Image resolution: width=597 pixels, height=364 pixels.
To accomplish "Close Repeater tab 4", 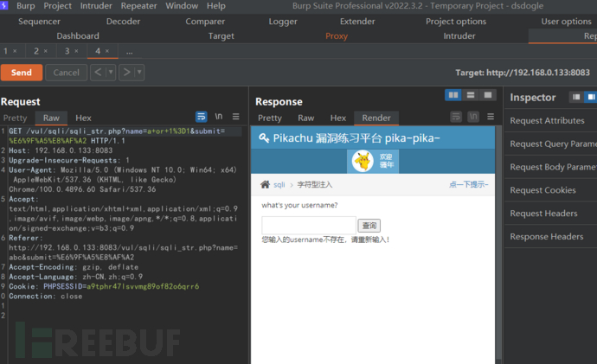I will tap(107, 51).
